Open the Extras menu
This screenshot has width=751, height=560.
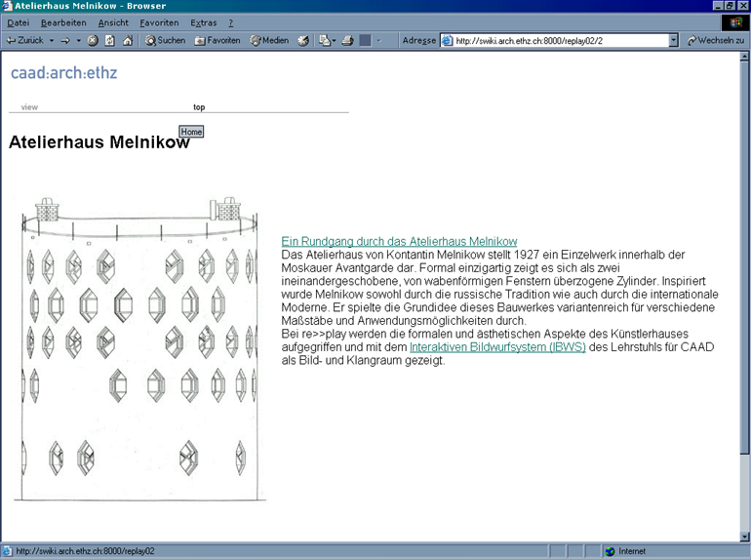pyautogui.click(x=203, y=22)
